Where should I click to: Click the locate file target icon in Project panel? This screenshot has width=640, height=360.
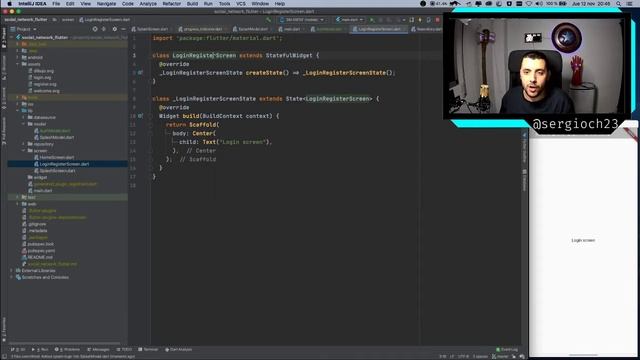click(x=95, y=29)
